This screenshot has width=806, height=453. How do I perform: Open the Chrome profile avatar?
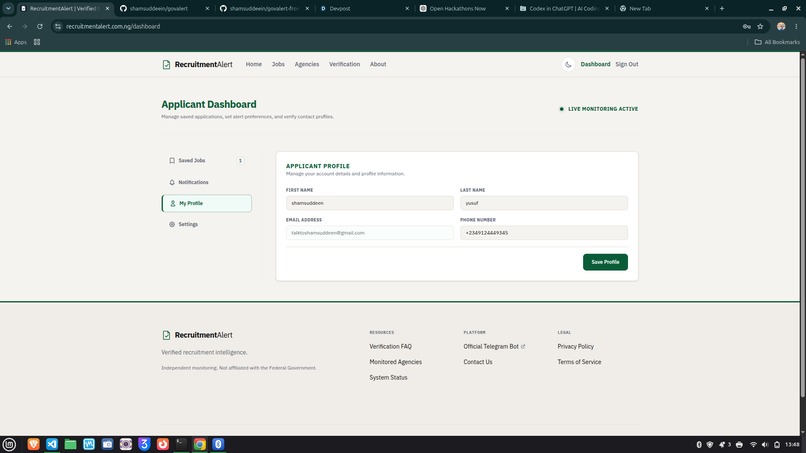click(781, 26)
